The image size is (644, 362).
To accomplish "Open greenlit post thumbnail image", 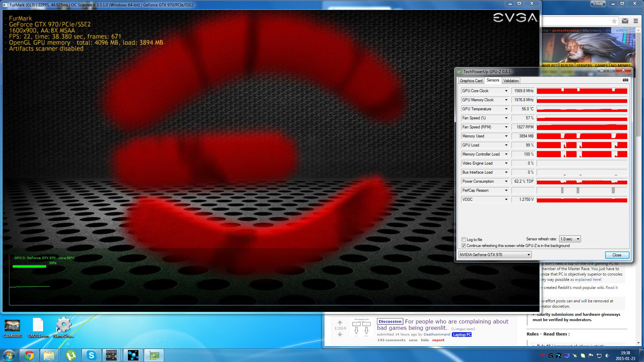I will coord(361,328).
